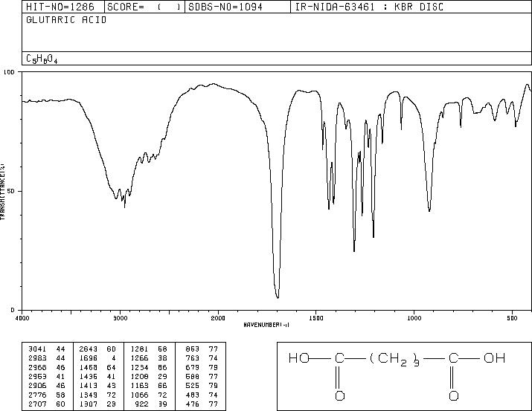Image resolution: width=532 pixels, height=411 pixels.
Task: Select the 1413 peak table entry
Action: [x=89, y=386]
